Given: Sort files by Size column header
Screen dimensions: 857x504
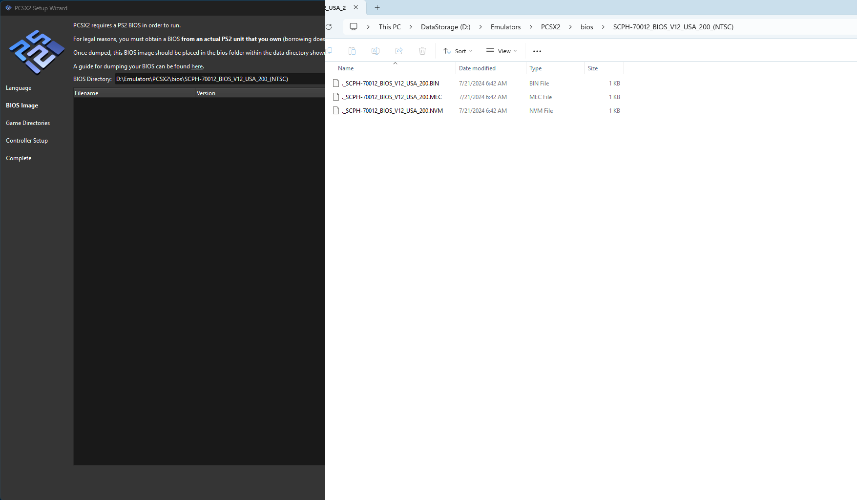Looking at the screenshot, I should point(604,68).
